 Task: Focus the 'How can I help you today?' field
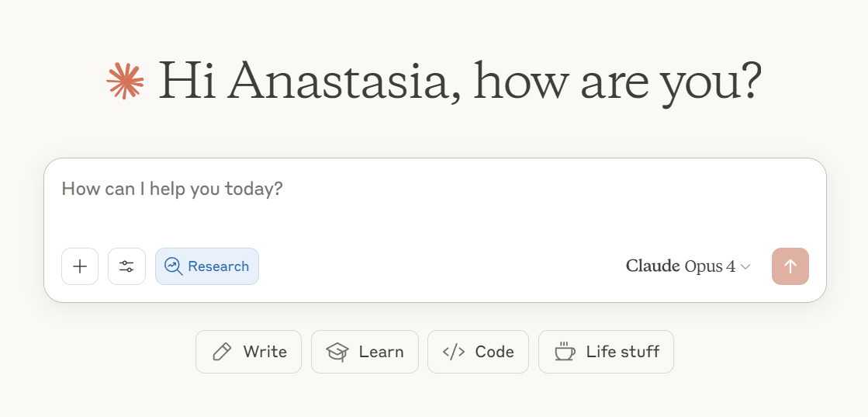(434, 203)
